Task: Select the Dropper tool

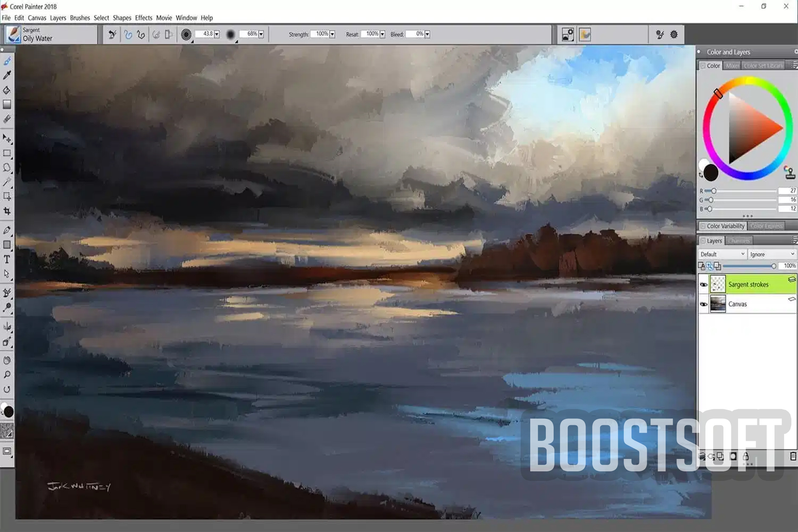Action: point(7,75)
